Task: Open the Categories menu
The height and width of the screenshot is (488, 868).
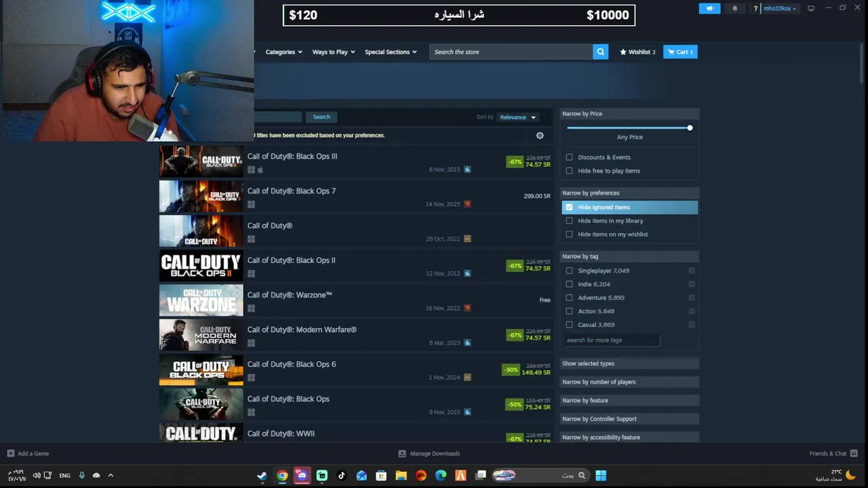Action: point(283,52)
